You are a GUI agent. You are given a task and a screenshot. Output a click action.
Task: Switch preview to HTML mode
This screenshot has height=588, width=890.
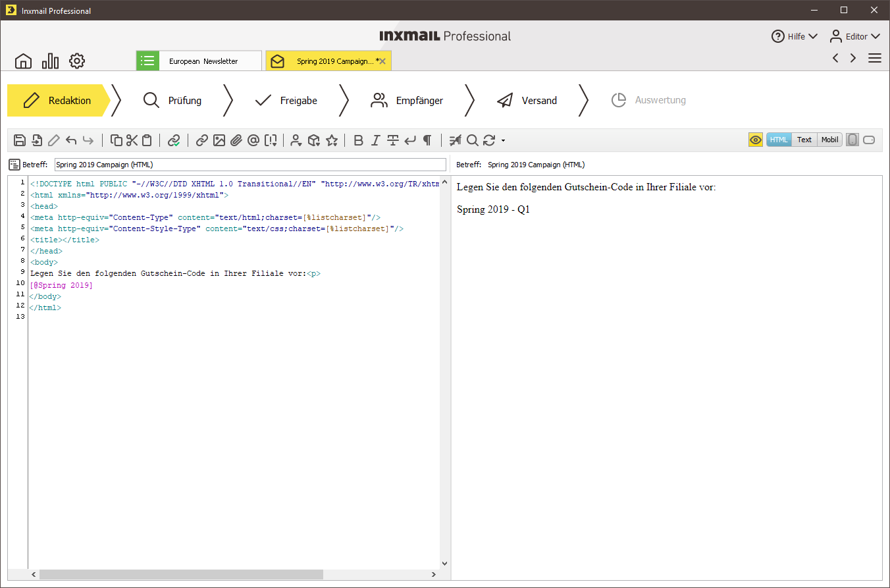click(x=779, y=140)
